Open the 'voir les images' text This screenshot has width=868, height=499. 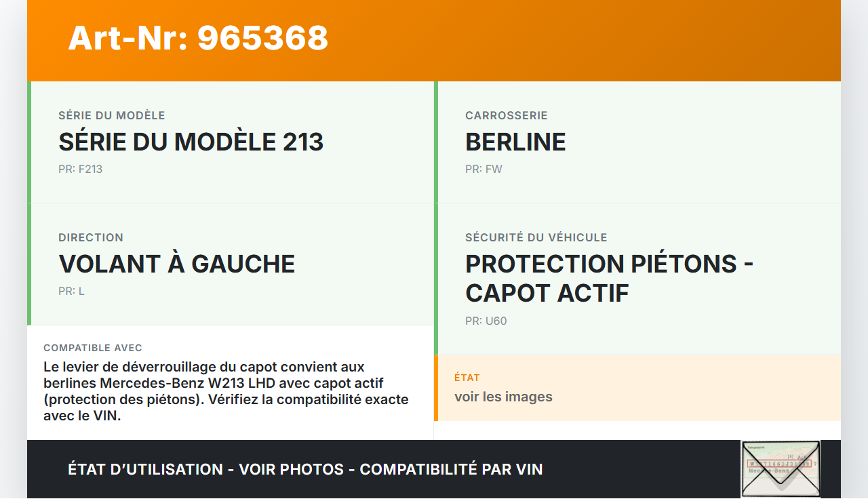(503, 397)
